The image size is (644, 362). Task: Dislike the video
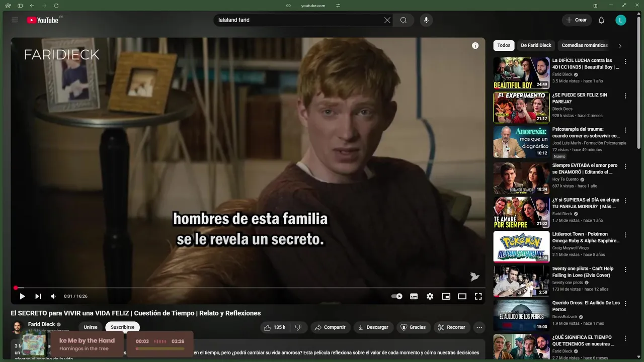tap(298, 327)
